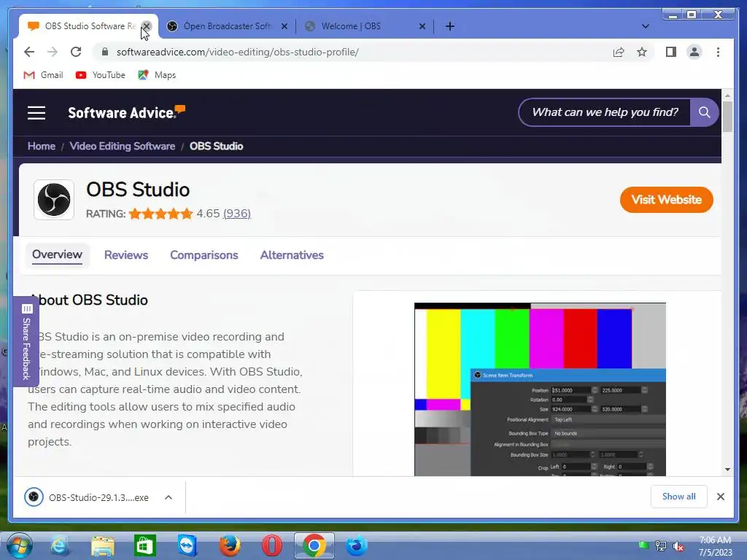This screenshot has height=560, width=747.
Task: Click the five-star rating graphic
Action: pos(160,214)
